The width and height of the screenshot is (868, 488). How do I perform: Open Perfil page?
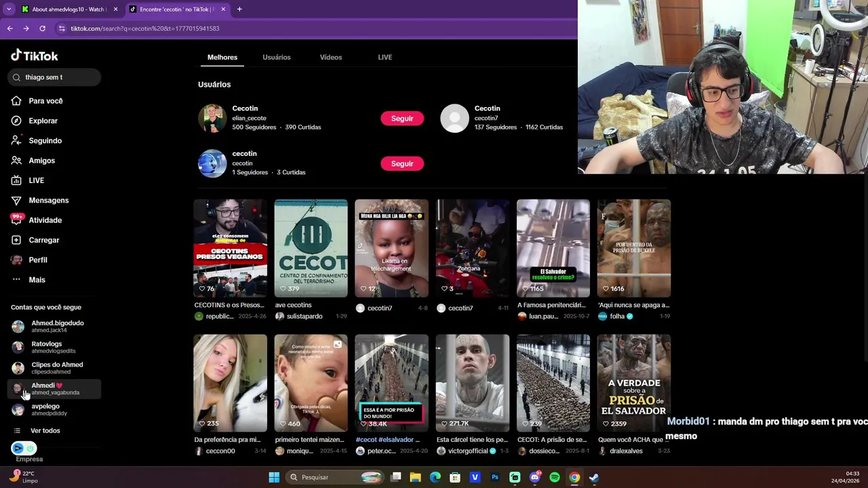37,260
